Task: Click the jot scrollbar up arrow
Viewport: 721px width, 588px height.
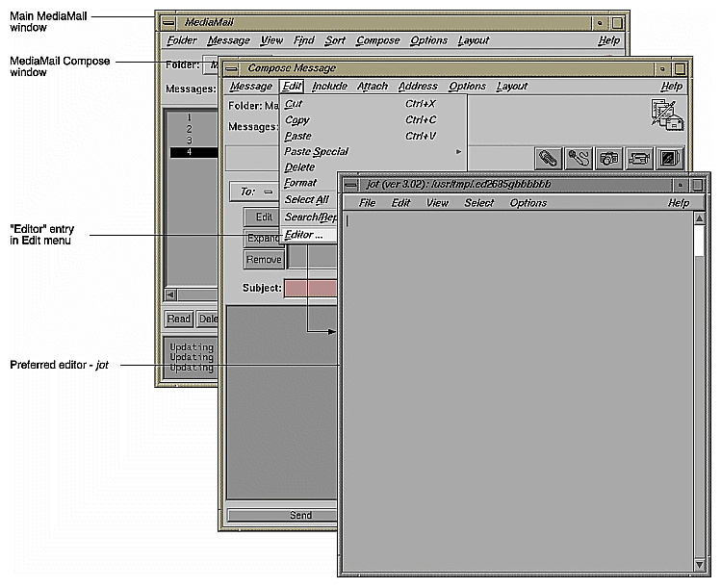Action: pos(700,218)
